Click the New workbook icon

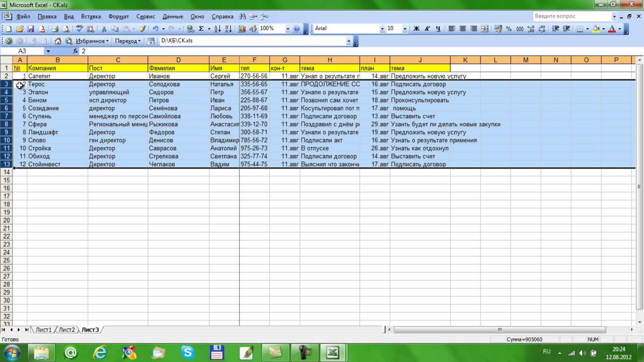tap(9, 29)
